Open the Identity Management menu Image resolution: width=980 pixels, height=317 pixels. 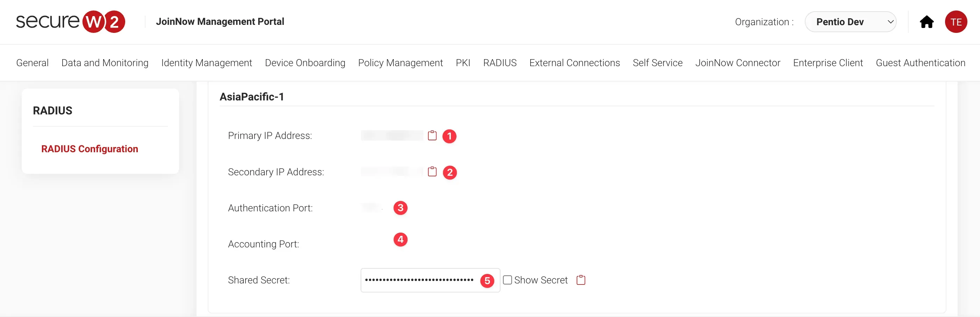coord(207,63)
